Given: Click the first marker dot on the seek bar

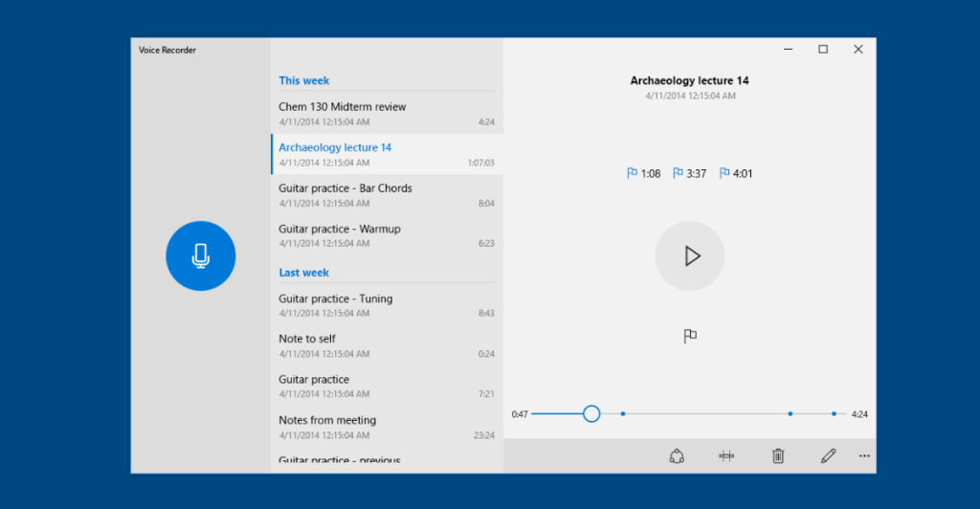Looking at the screenshot, I should 623,414.
